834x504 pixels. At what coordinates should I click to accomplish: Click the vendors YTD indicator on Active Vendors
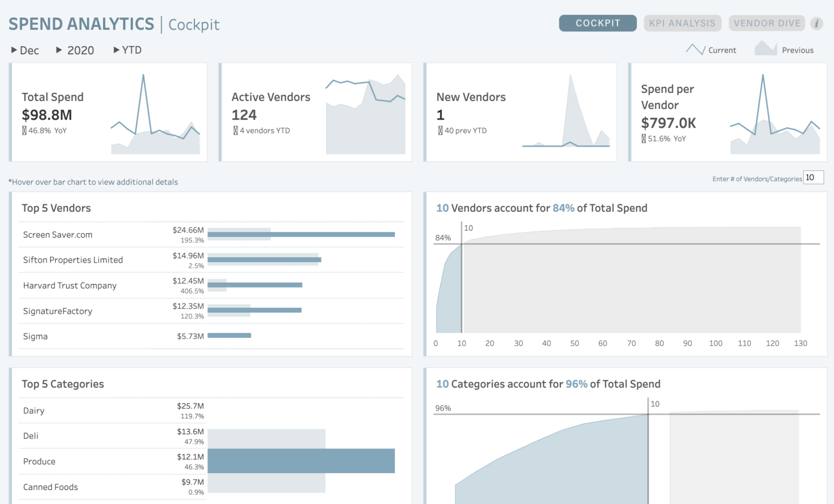tap(262, 130)
